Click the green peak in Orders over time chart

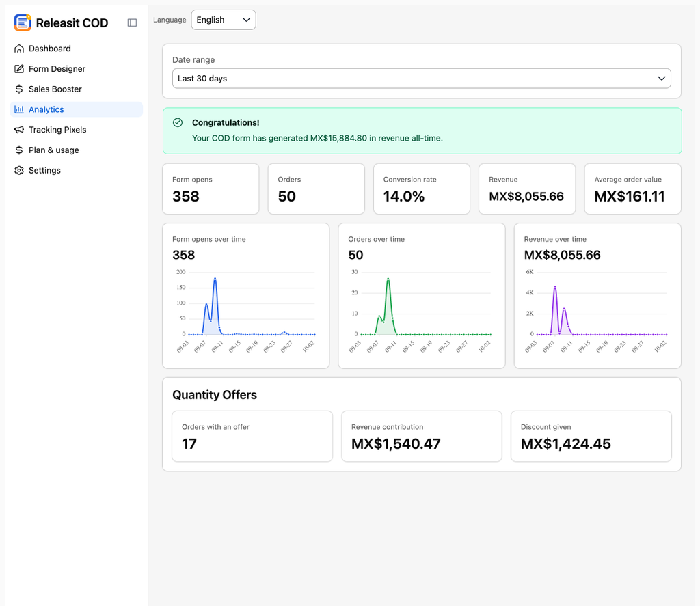(x=388, y=279)
